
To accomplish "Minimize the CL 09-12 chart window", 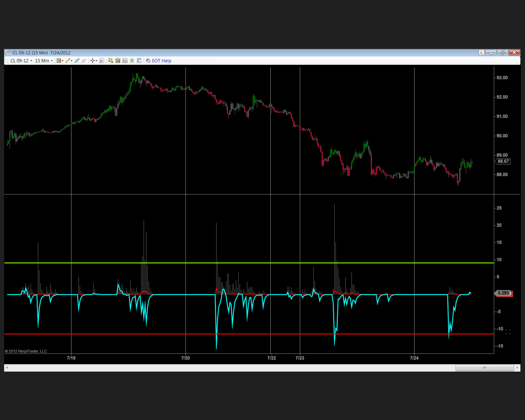I will [491, 52].
